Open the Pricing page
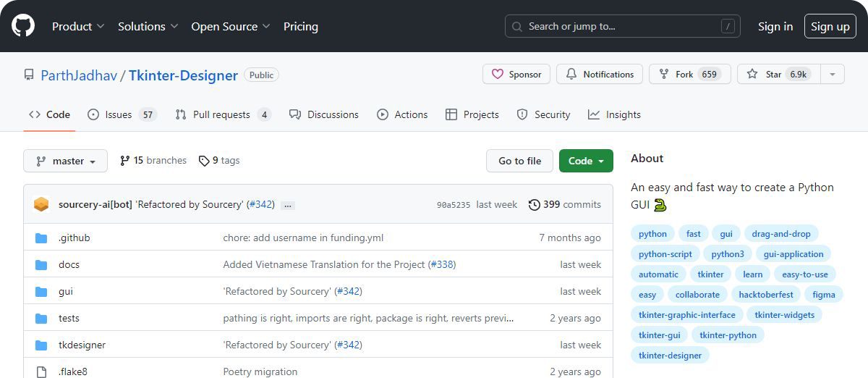868x378 pixels. (301, 26)
